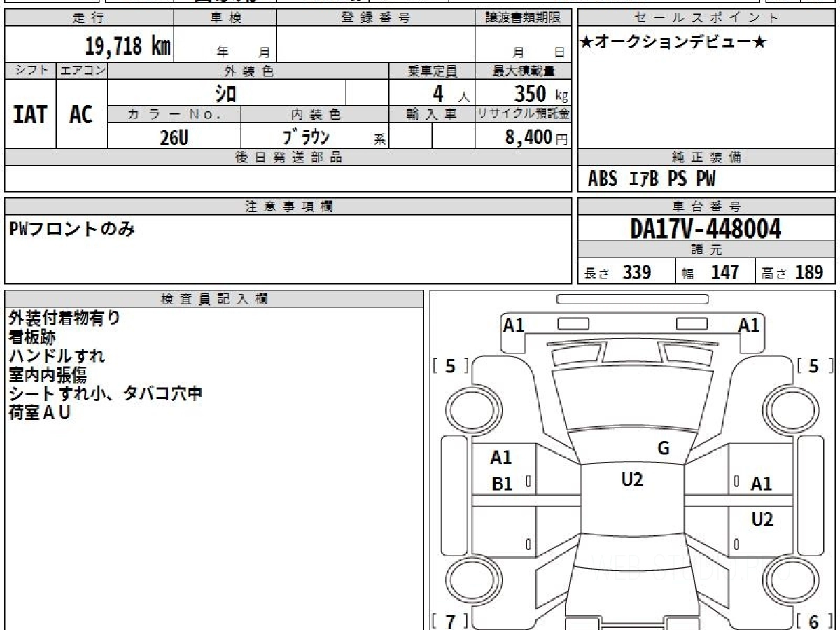Click the 内装色 header
This screenshot has height=630, width=840.
point(316,114)
